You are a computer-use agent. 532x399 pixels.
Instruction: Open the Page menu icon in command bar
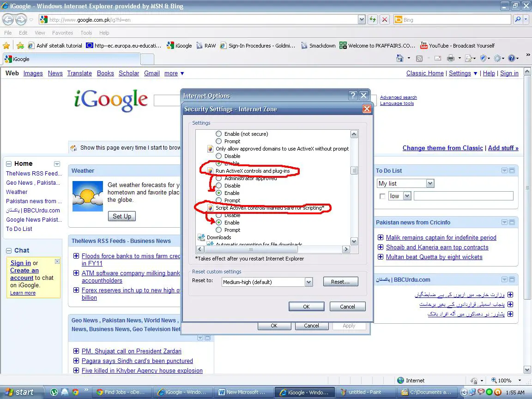pos(469,58)
